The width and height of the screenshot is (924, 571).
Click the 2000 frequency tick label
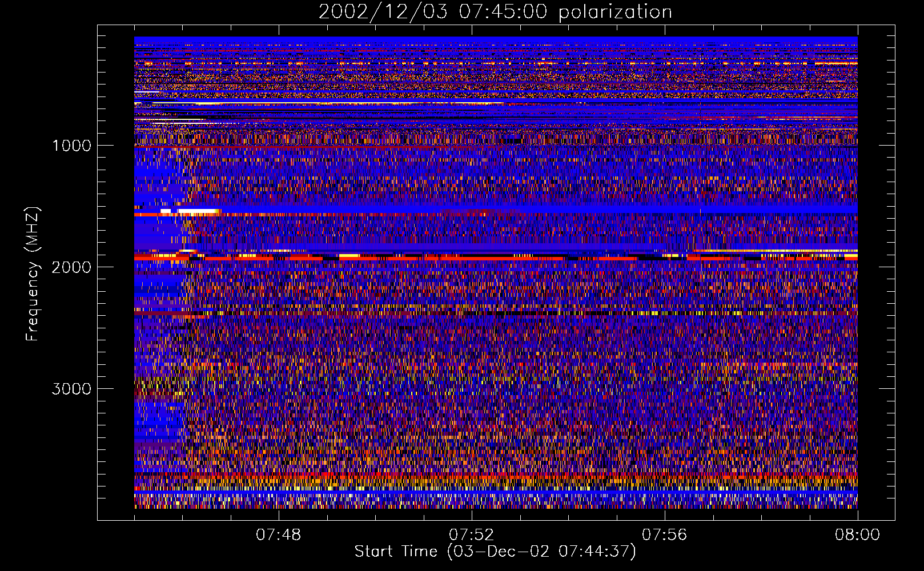pyautogui.click(x=71, y=267)
